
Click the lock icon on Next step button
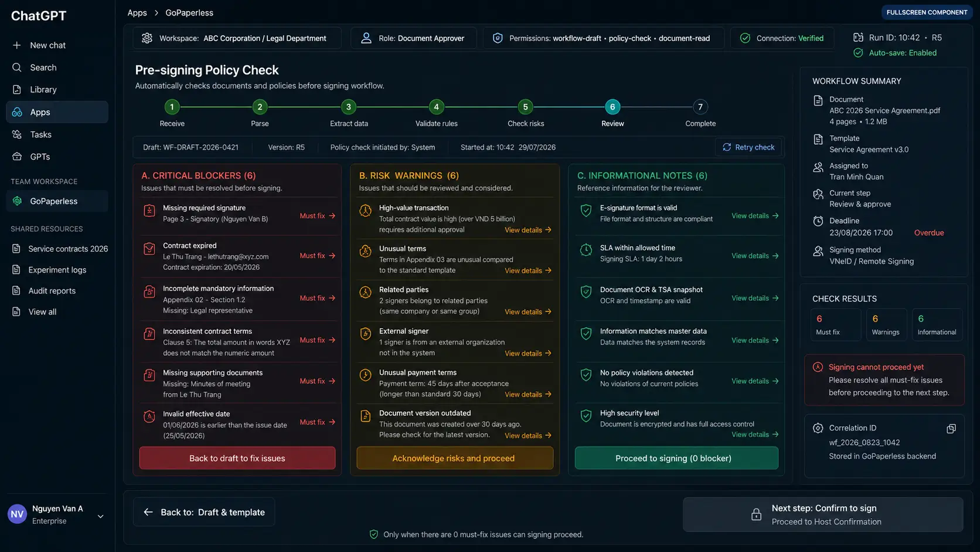[756, 514]
